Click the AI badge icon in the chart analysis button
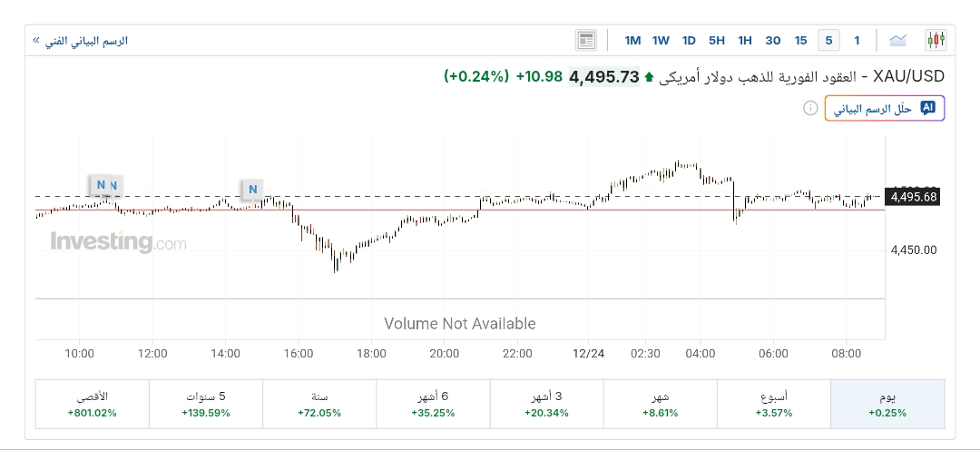Image resolution: width=980 pixels, height=450 pixels. pos(927,108)
